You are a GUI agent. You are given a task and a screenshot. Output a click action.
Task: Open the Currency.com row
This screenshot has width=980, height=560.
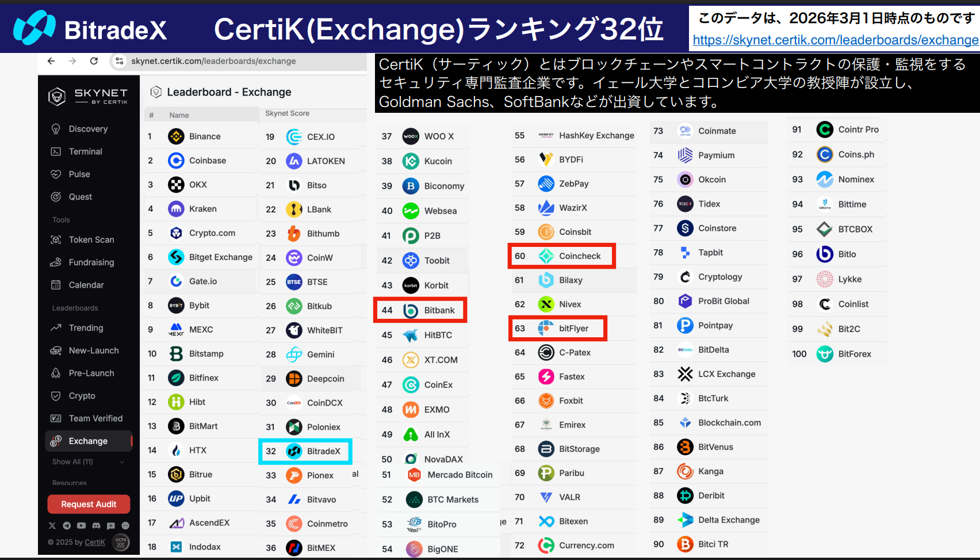(575, 545)
